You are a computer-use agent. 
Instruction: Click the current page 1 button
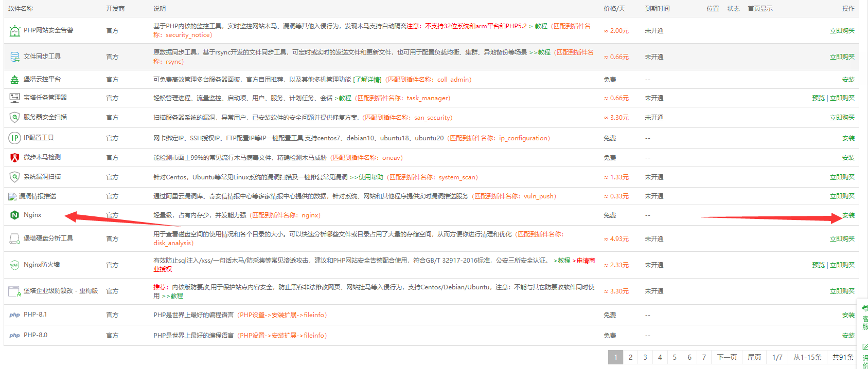coord(615,357)
